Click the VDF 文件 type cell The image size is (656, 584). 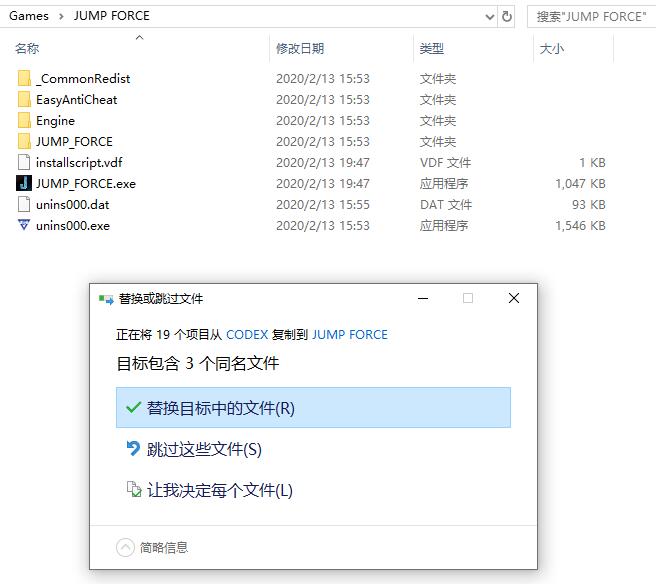(446, 162)
